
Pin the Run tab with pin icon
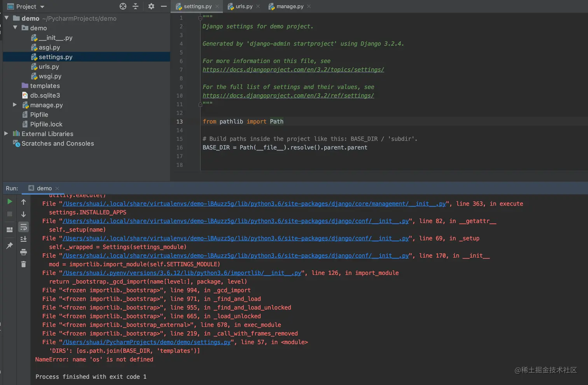coord(10,245)
